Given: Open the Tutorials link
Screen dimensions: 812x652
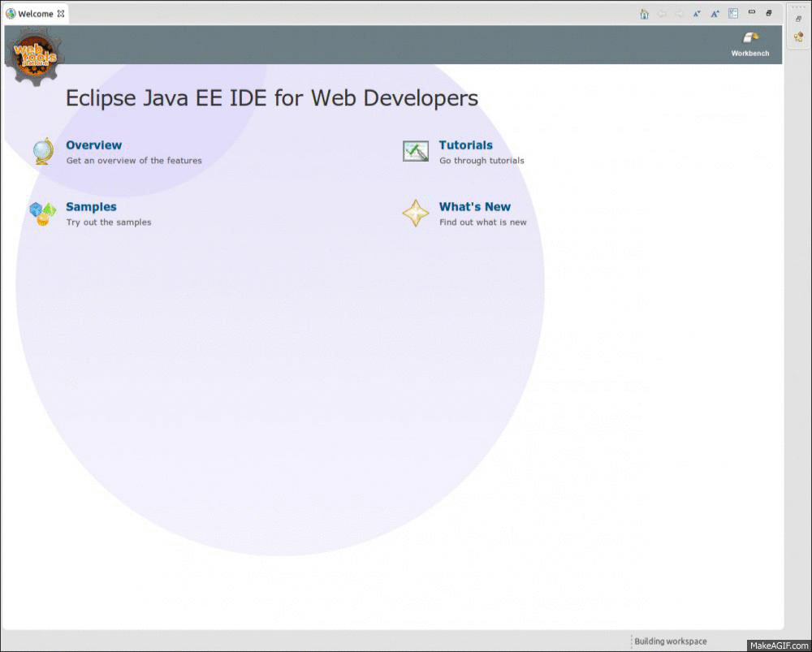Looking at the screenshot, I should [x=465, y=145].
